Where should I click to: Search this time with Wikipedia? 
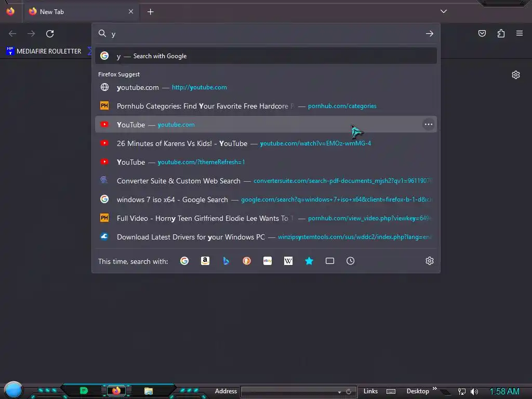(x=288, y=261)
